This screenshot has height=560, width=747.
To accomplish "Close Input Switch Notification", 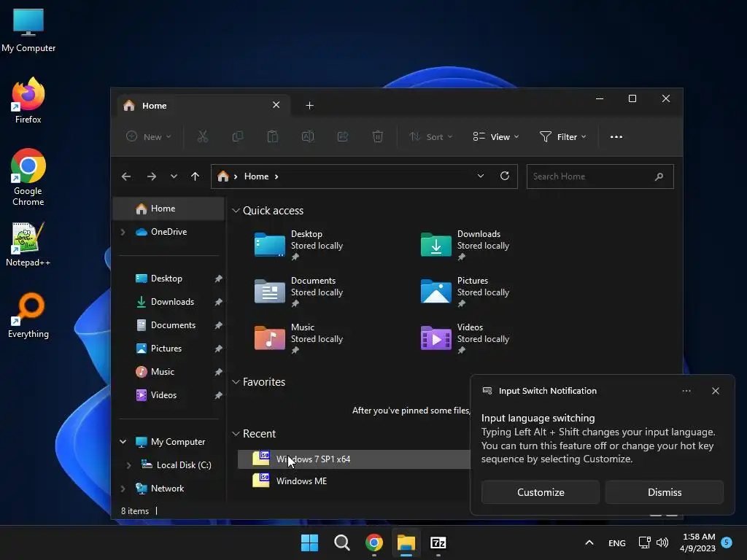I will [716, 391].
